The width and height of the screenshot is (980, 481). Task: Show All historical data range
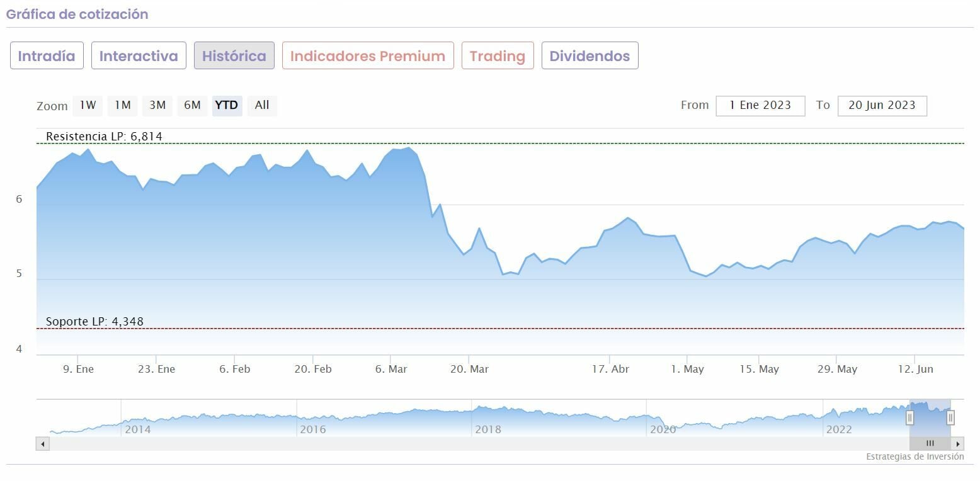(262, 105)
